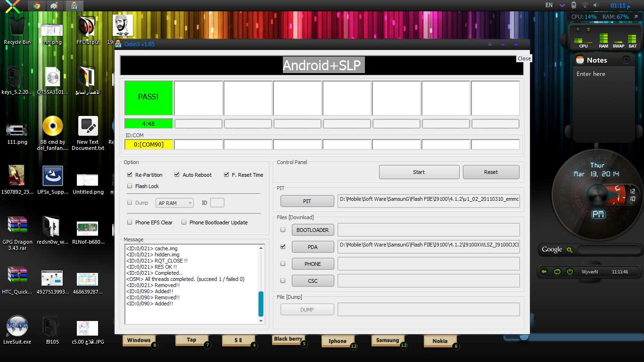Open the Paint palette icon in top bar
Viewport: 644px width, 362px height.
[55, 6]
